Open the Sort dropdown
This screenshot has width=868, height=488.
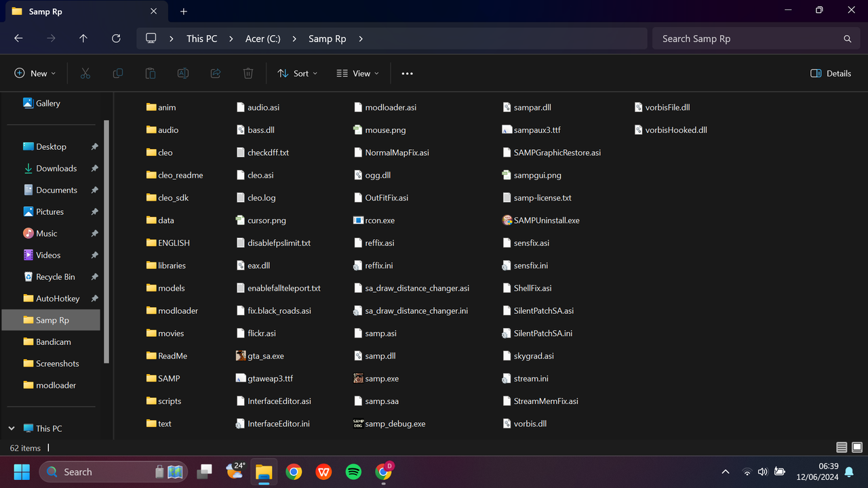[x=297, y=73]
